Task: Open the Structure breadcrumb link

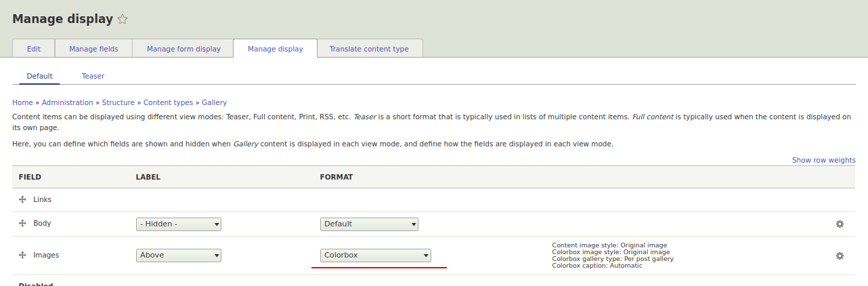Action: pos(118,102)
